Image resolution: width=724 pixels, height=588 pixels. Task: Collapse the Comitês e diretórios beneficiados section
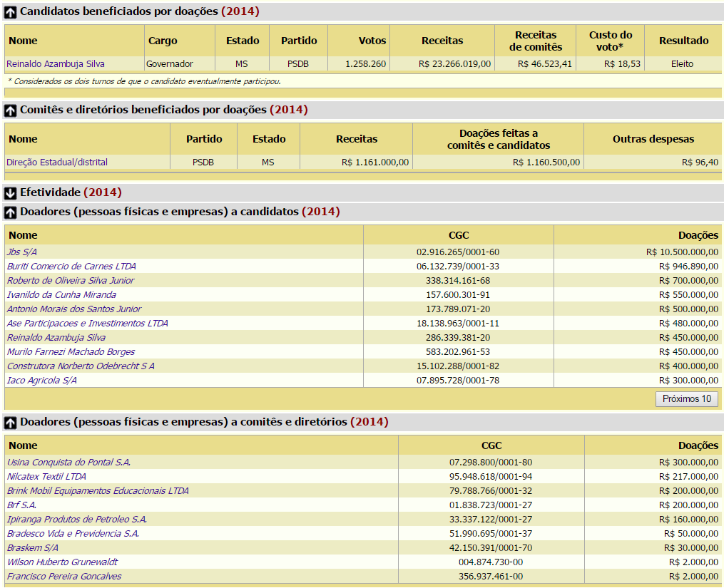[x=10, y=110]
